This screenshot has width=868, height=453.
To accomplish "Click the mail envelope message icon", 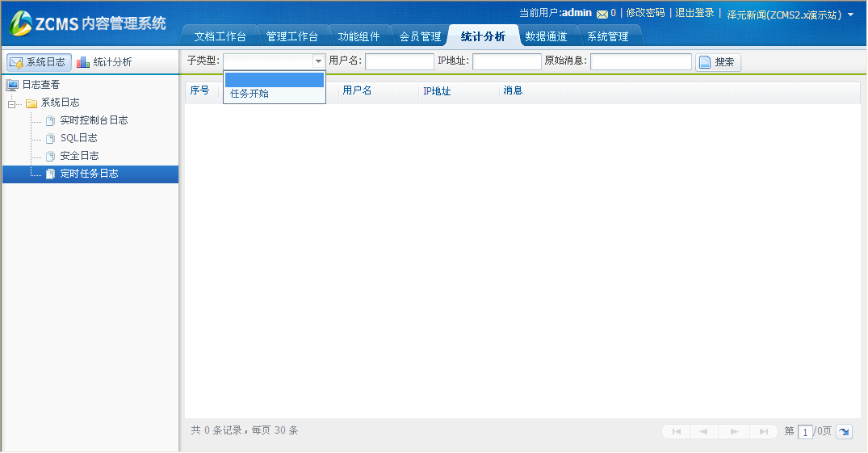I will (x=602, y=14).
